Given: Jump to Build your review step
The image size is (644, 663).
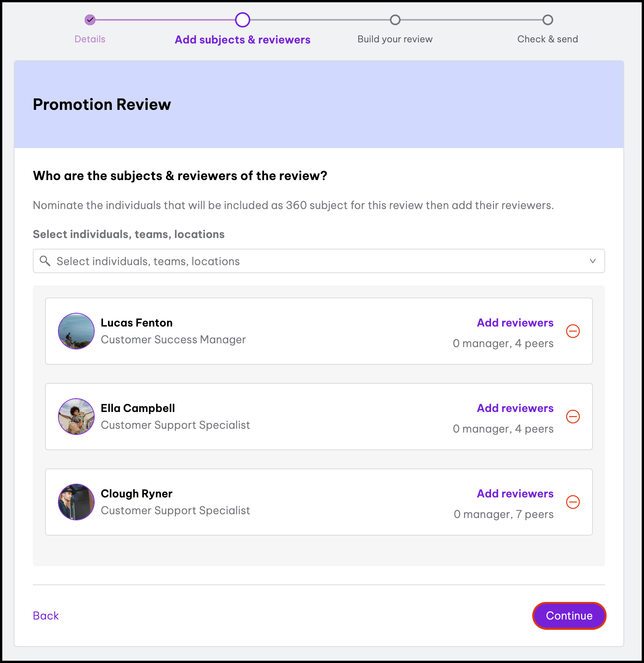Looking at the screenshot, I should tap(395, 39).
